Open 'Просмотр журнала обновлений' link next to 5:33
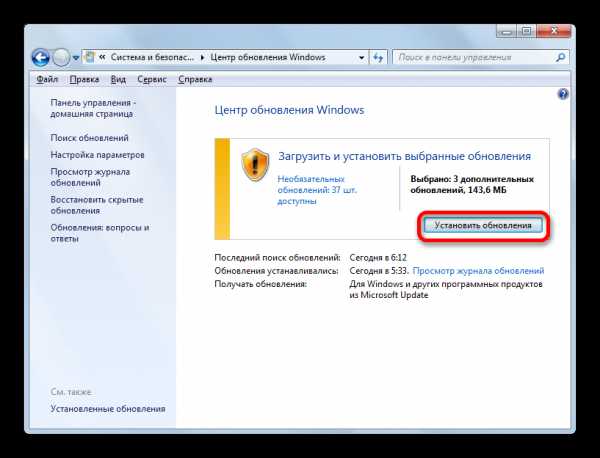 pos(478,271)
